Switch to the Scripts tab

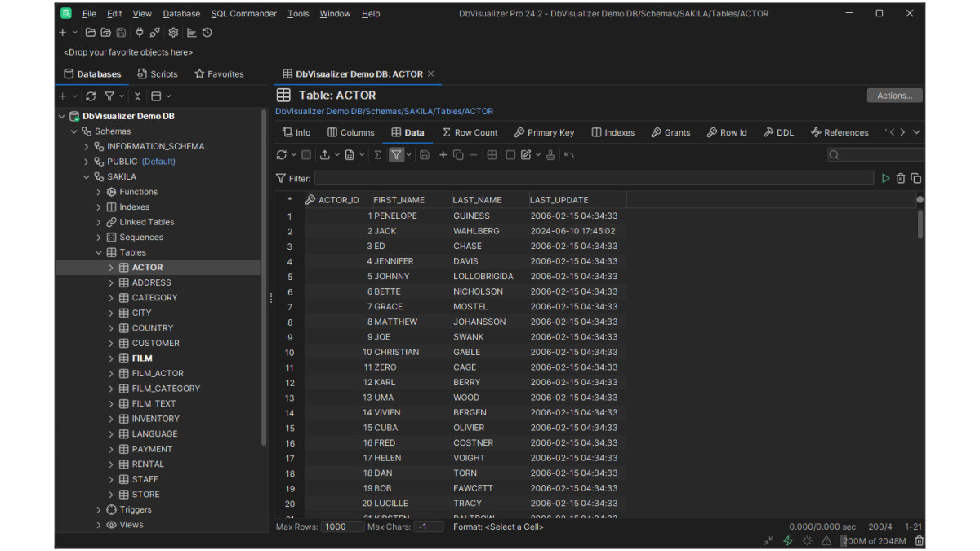[x=157, y=73]
